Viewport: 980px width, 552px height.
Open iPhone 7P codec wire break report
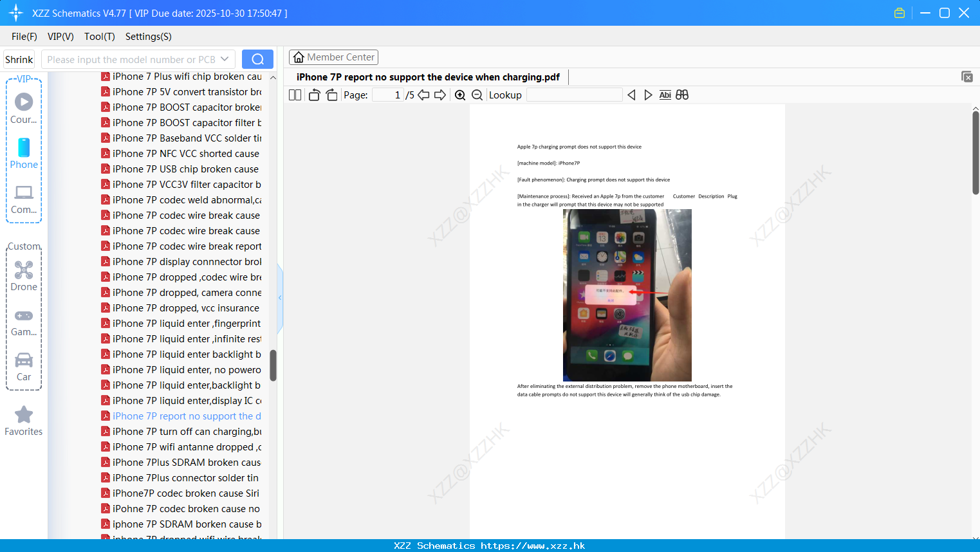[x=181, y=246]
